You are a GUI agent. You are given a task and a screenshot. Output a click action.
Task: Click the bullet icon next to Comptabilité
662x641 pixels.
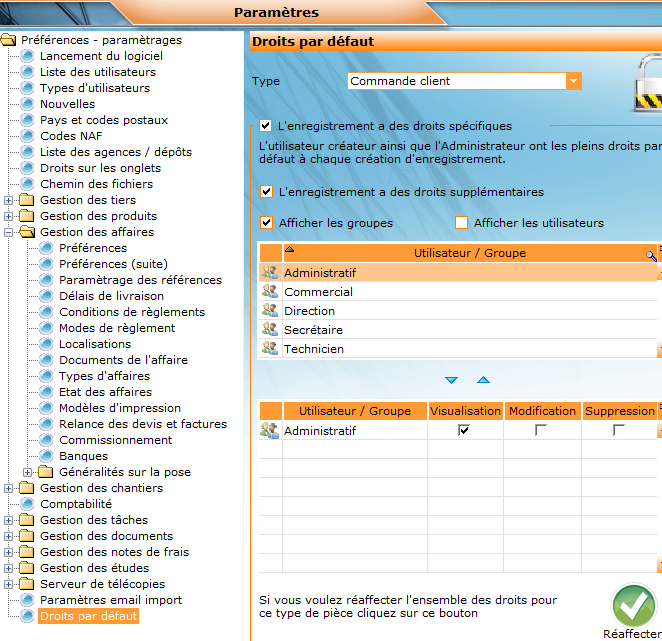pos(27,504)
